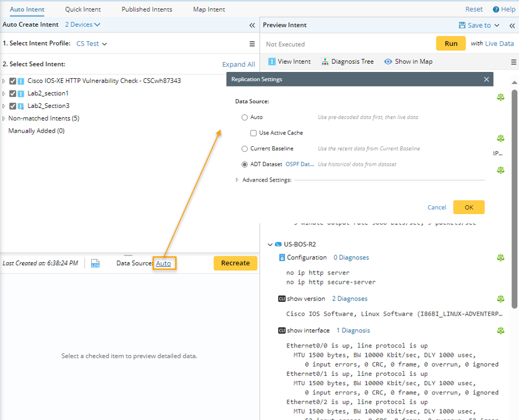Image resolution: width=519 pixels, height=420 pixels.
Task: Click the scale icon next to show version
Action: pos(500,299)
